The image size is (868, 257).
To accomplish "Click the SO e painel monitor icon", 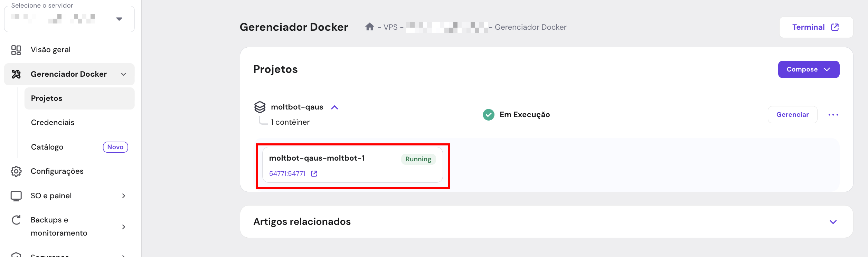I will 16,195.
